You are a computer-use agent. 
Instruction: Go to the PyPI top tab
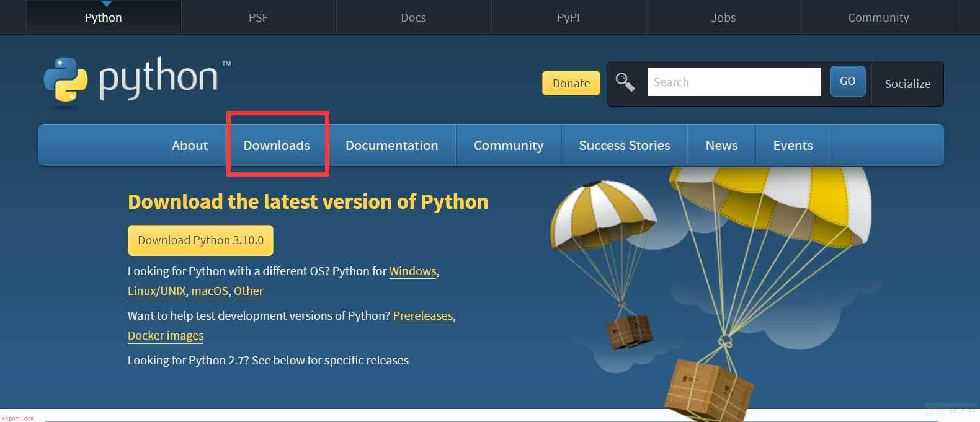tap(568, 17)
